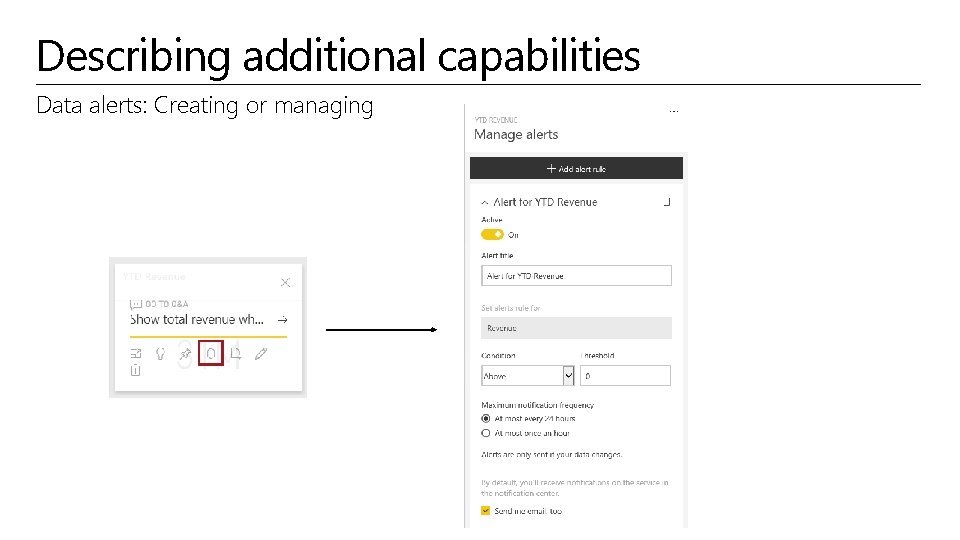The width and height of the screenshot is (960, 540).
Task: Delete the Alert for YTD Revenue rule
Action: click(667, 202)
